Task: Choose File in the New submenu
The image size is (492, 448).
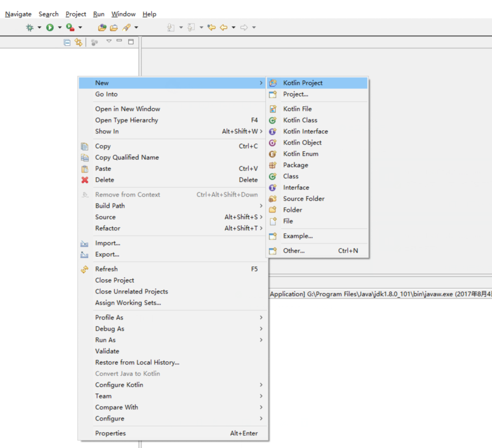Action: 317,221
